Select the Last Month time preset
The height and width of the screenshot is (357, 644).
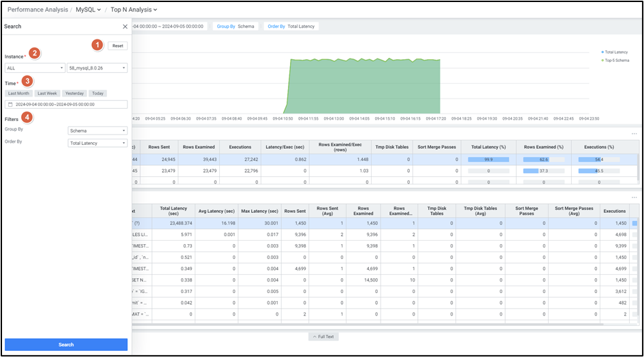pyautogui.click(x=18, y=93)
